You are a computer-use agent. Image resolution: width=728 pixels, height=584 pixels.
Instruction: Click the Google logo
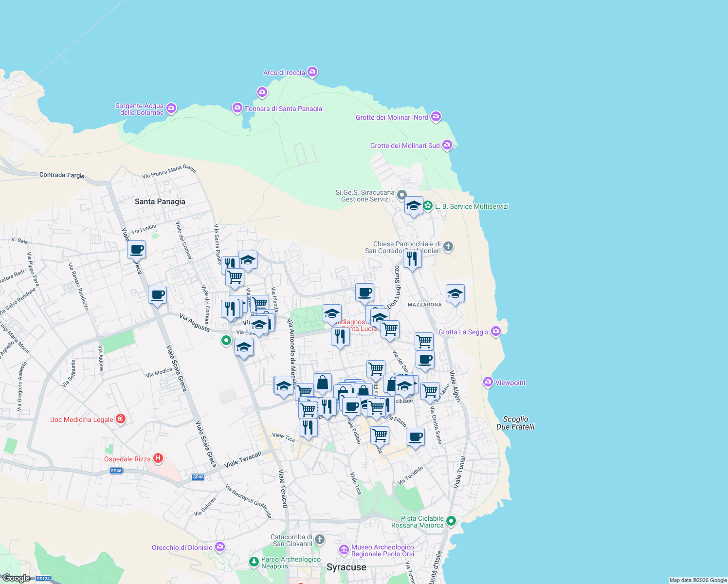point(16,578)
